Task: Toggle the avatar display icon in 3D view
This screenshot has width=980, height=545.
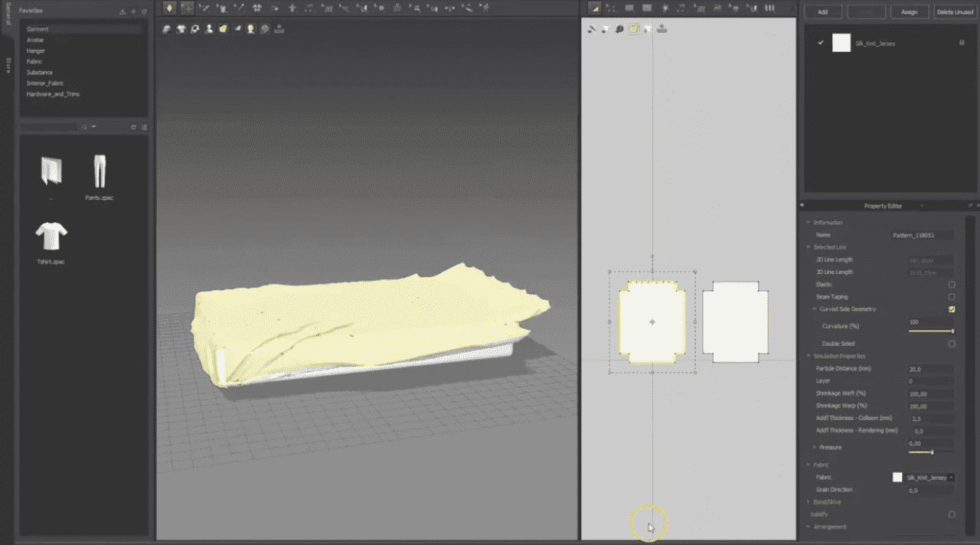Action: click(209, 29)
